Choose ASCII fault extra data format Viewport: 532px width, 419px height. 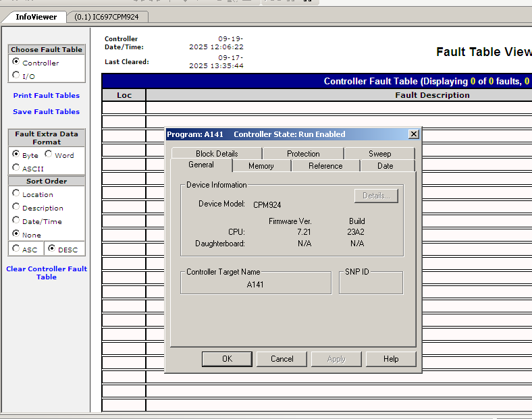click(x=16, y=168)
